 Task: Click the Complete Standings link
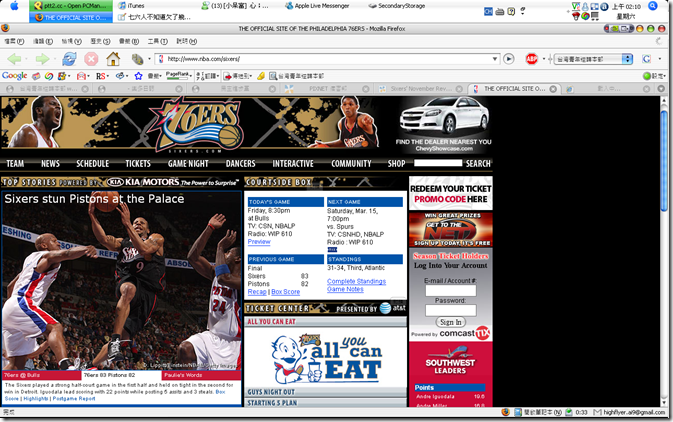pyautogui.click(x=356, y=281)
